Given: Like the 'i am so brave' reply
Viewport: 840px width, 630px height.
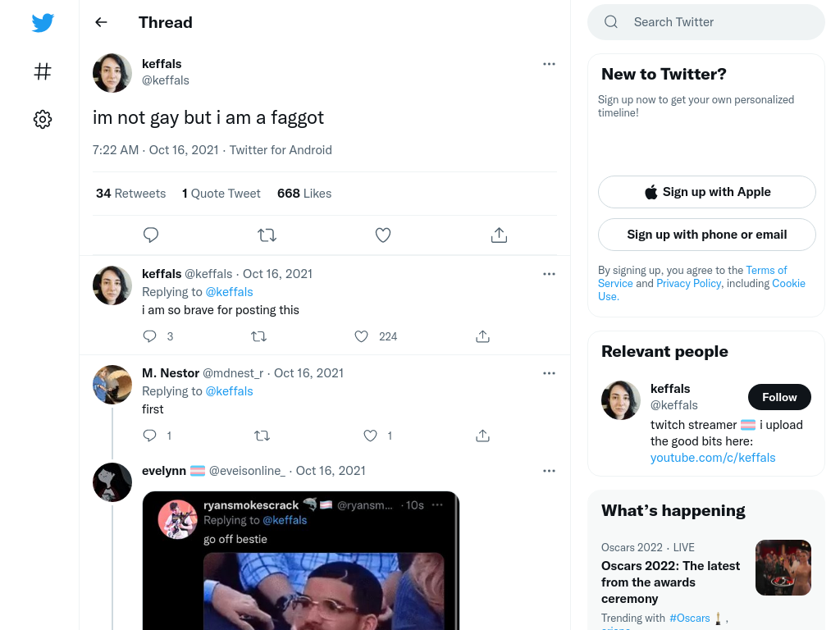Looking at the screenshot, I should tap(361, 336).
